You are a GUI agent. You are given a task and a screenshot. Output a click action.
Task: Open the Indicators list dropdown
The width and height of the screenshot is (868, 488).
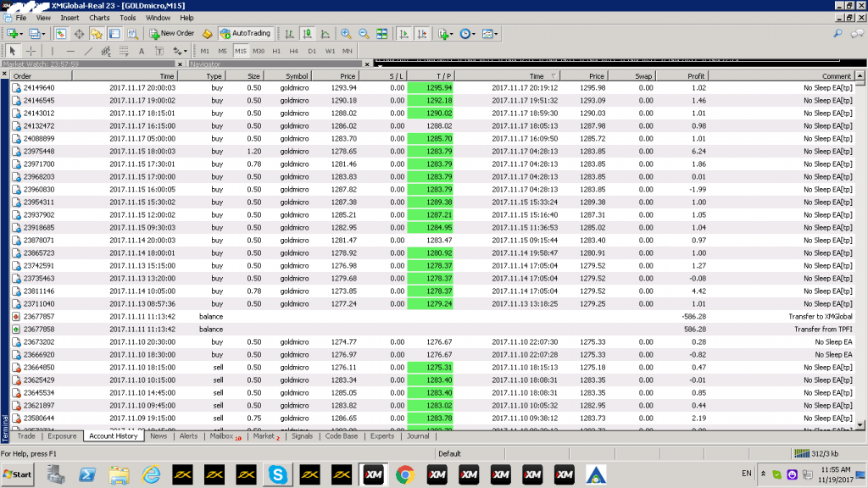tap(445, 34)
